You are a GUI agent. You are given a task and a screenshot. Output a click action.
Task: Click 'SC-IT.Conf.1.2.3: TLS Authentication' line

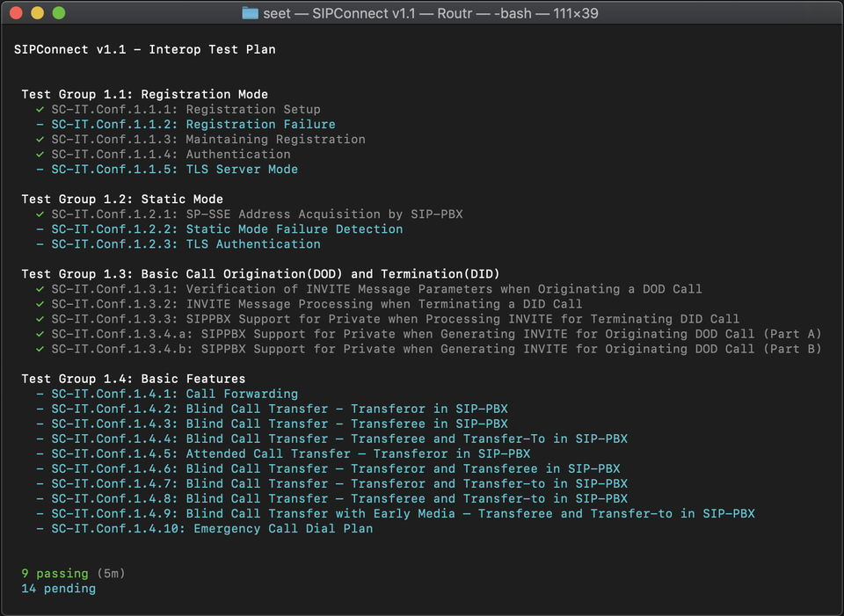coord(186,244)
